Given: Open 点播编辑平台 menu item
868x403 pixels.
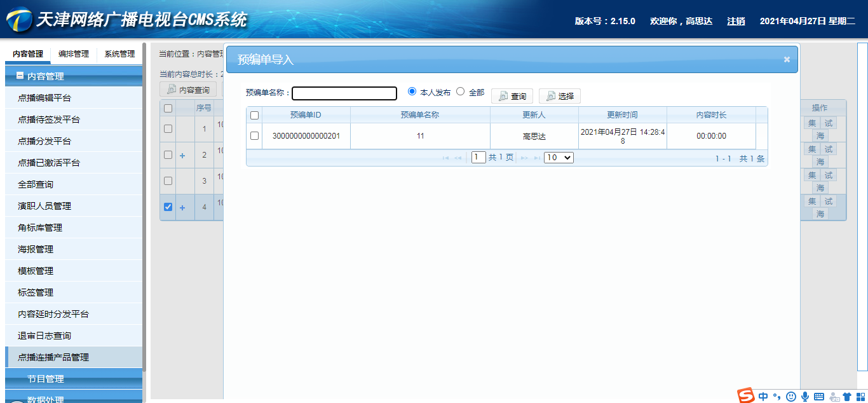Looking at the screenshot, I should click(x=74, y=98).
